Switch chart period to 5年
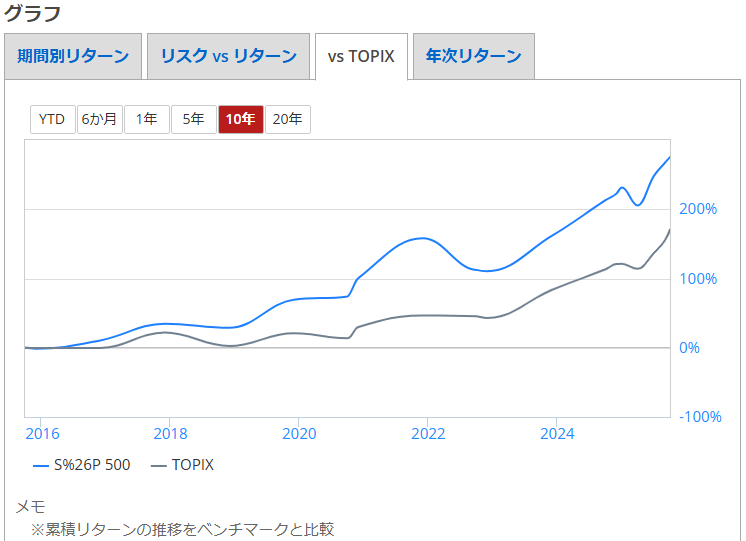The height and width of the screenshot is (541, 746). [193, 120]
